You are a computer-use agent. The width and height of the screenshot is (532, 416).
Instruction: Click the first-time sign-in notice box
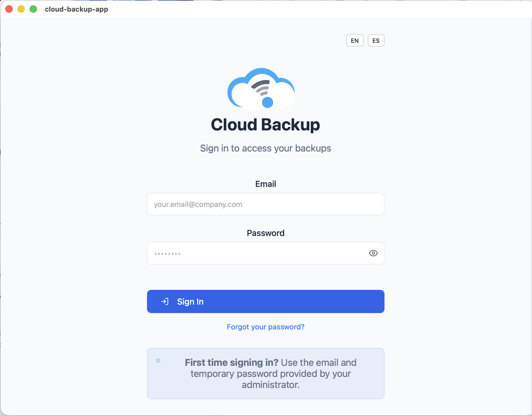pyautogui.click(x=265, y=374)
